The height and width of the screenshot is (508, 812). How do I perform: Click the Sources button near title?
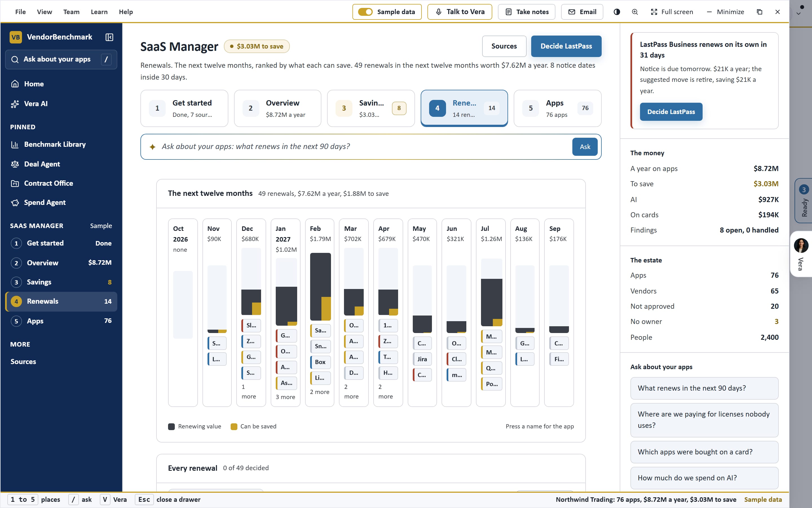tap(504, 46)
